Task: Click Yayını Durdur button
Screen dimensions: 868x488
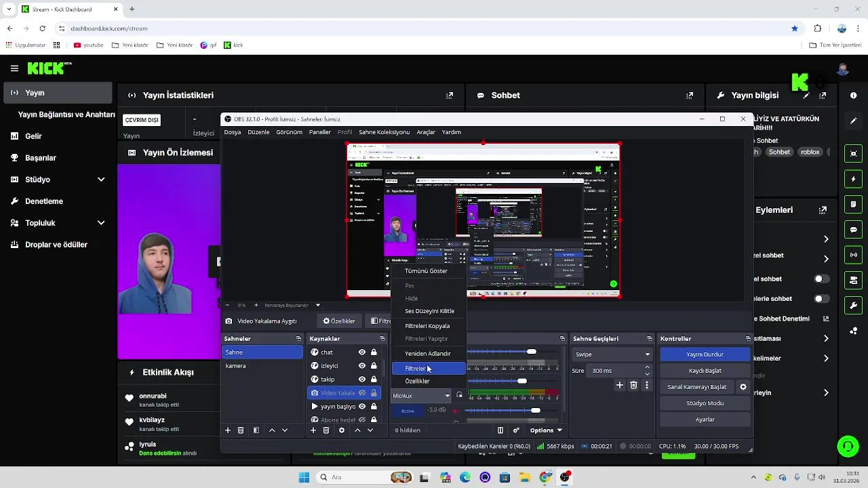Action: [x=705, y=354]
